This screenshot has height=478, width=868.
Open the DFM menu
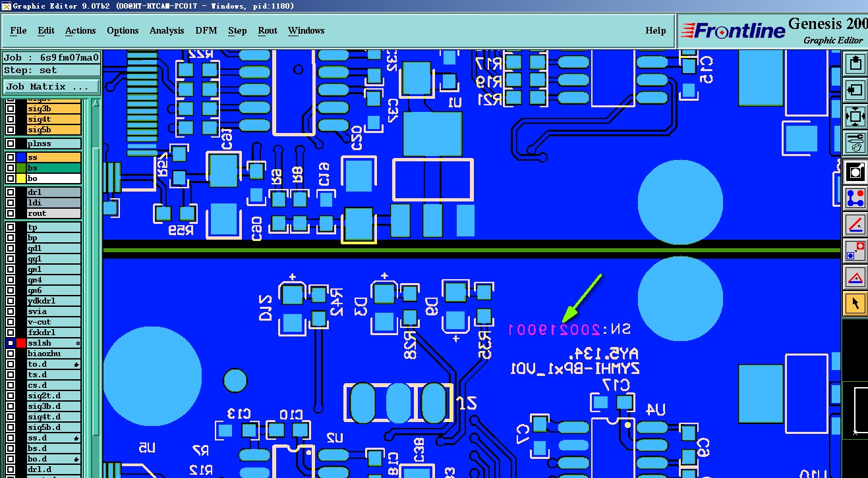[206, 30]
